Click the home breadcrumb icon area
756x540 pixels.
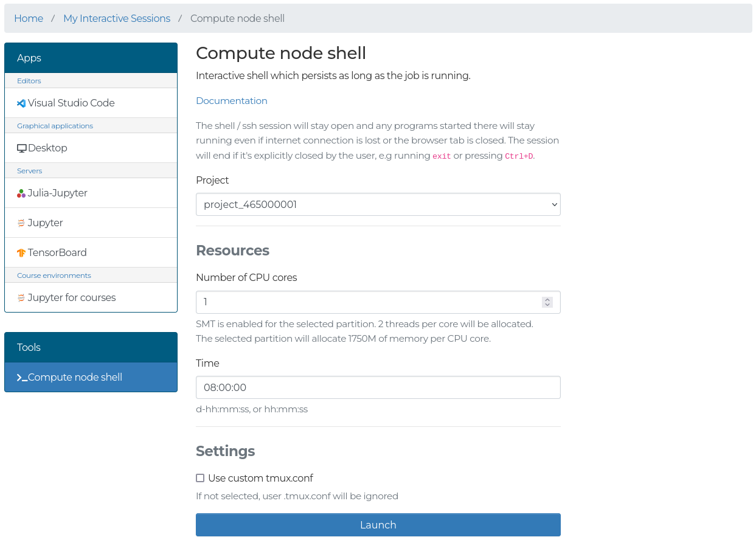29,18
